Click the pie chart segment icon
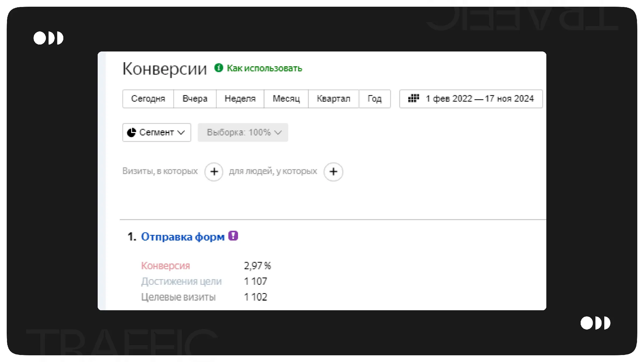644x362 pixels. point(131,132)
